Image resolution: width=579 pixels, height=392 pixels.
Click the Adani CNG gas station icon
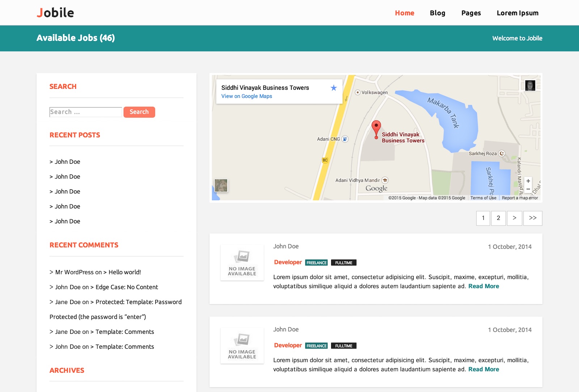(x=345, y=139)
